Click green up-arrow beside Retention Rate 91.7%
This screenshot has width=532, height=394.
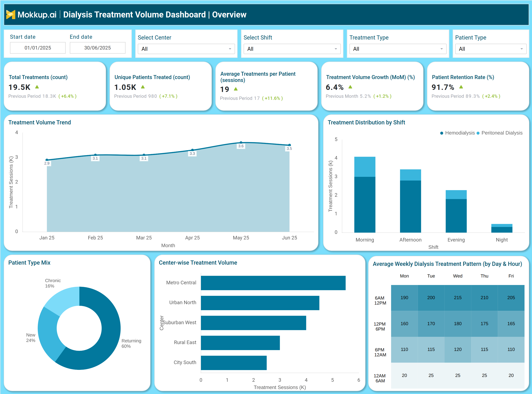point(461,87)
